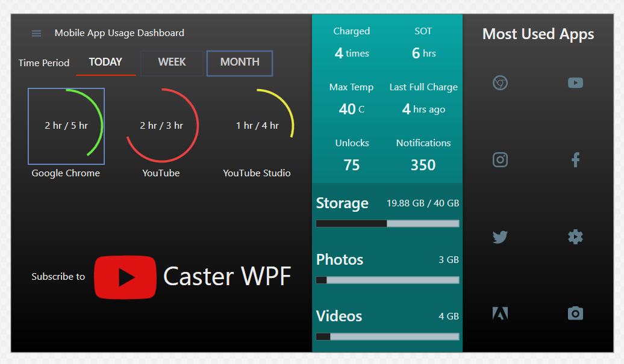Click the SOT label

pyautogui.click(x=423, y=31)
